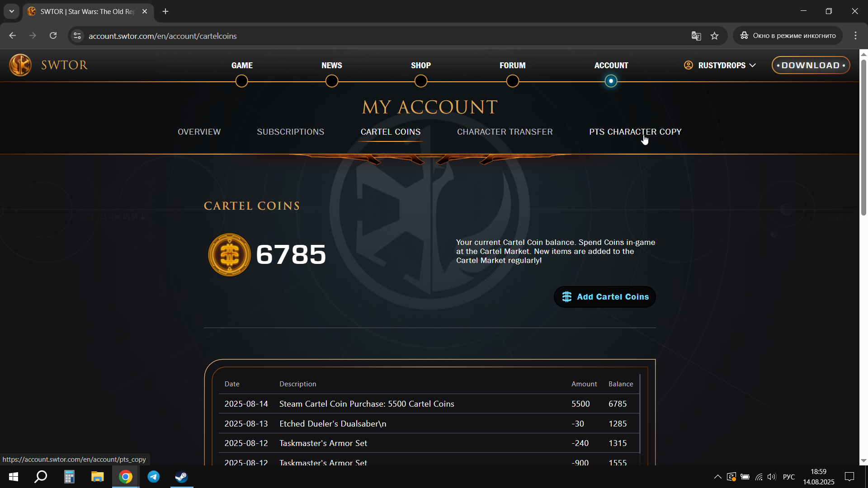Open the NEWS navigation menu
Viewport: 868px width, 488px height.
(x=332, y=65)
